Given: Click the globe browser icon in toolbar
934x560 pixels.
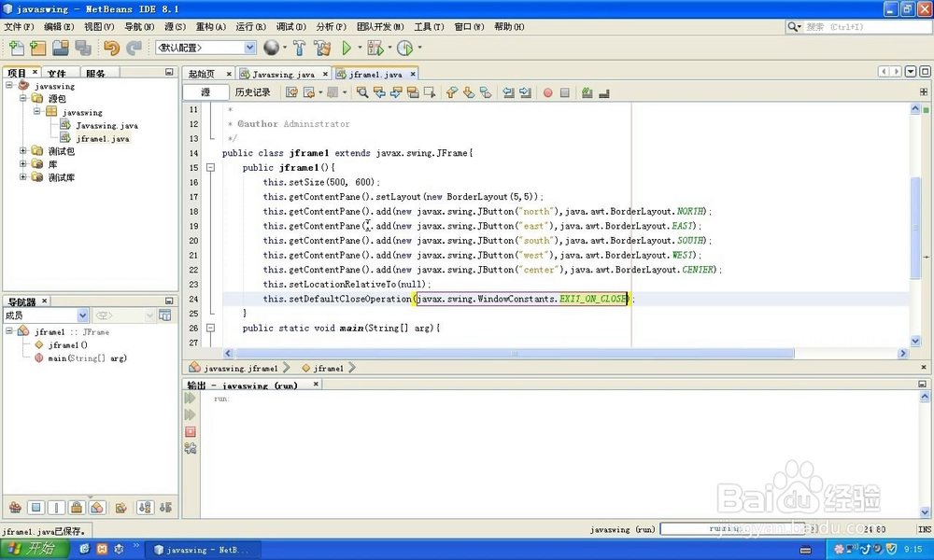Looking at the screenshot, I should coord(271,48).
